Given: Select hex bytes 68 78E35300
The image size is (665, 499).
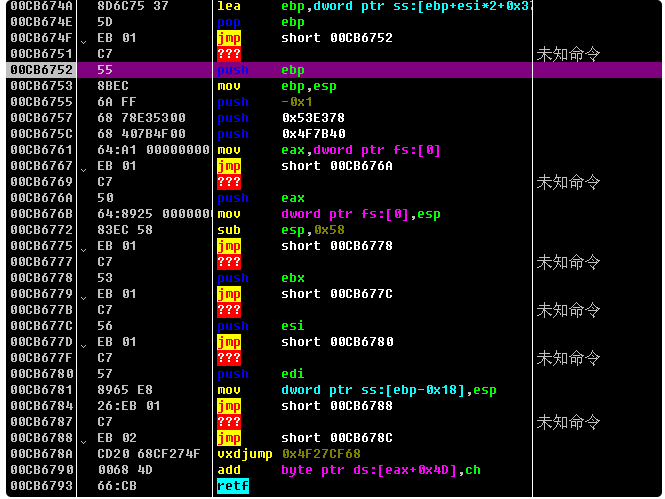Looking at the screenshot, I should pyautogui.click(x=142, y=118).
